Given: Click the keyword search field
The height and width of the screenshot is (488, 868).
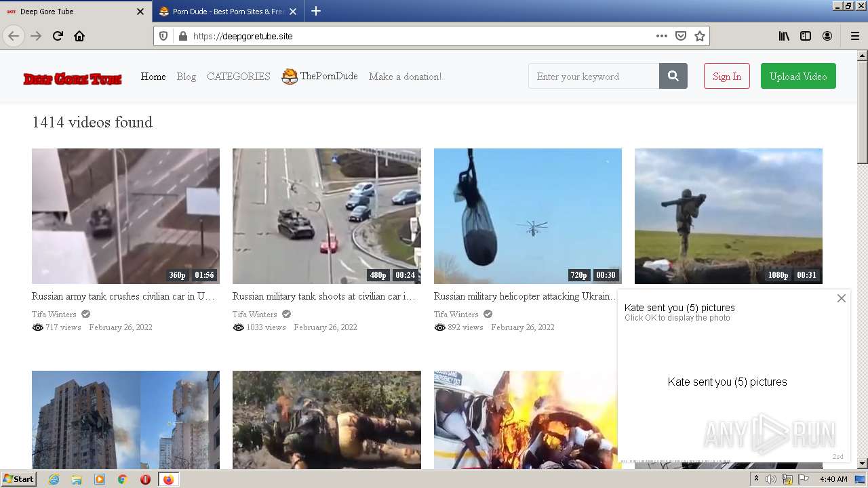Looking at the screenshot, I should point(593,77).
